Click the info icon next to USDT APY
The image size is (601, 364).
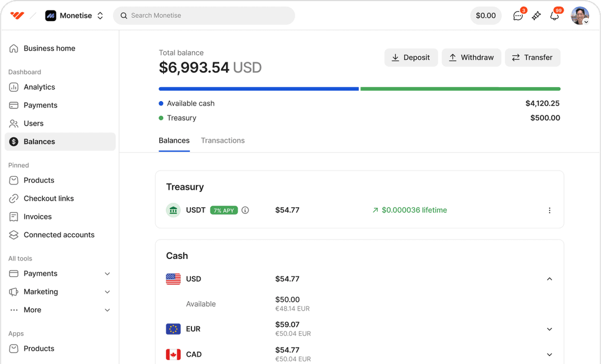point(245,210)
